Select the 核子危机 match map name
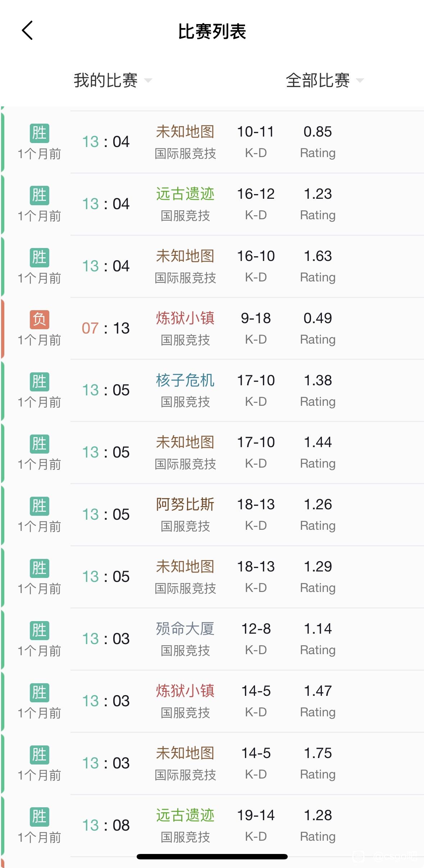The image size is (424, 868). pyautogui.click(x=185, y=380)
